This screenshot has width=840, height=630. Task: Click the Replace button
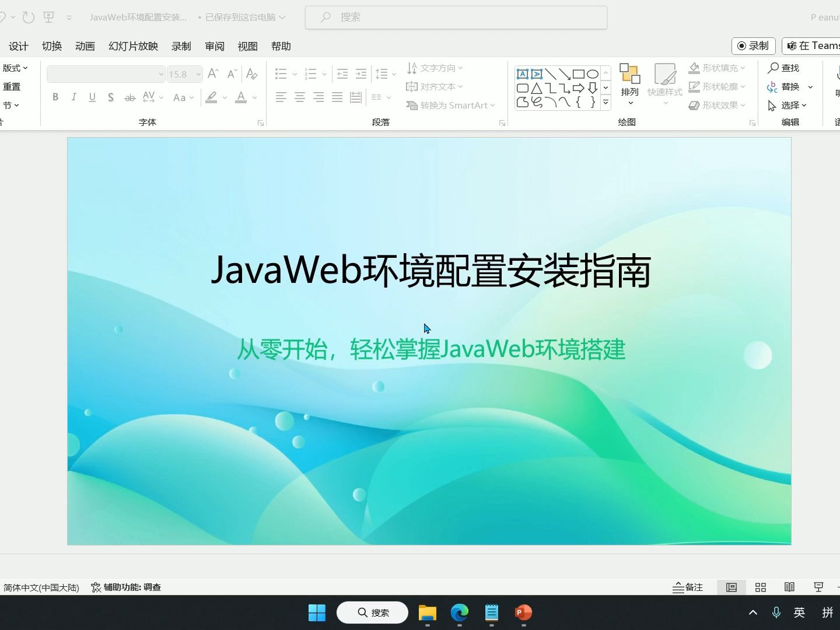coord(783,87)
